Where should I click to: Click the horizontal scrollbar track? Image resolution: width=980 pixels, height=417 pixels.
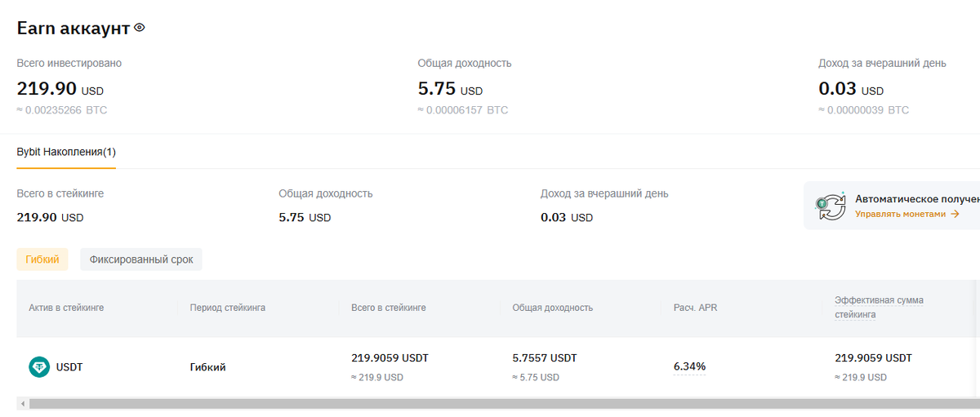tap(490, 403)
